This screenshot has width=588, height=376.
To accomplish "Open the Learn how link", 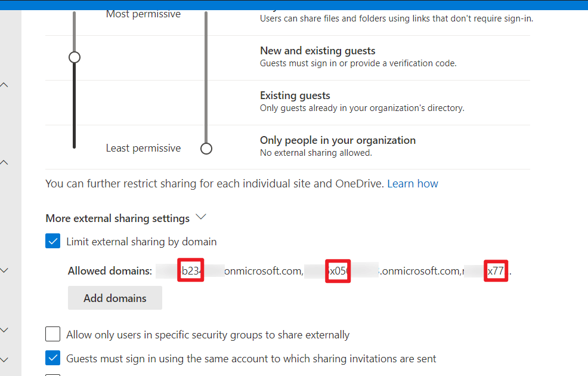I will tap(413, 183).
